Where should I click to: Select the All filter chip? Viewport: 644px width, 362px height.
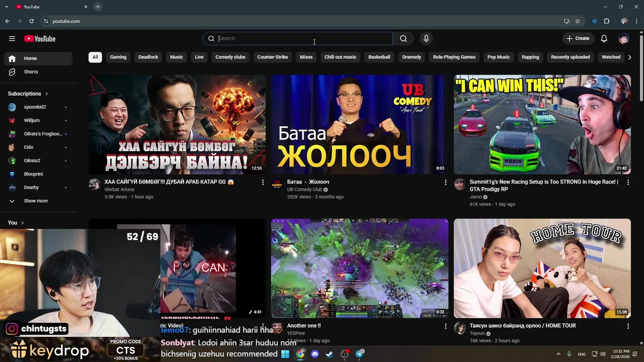[x=95, y=57]
